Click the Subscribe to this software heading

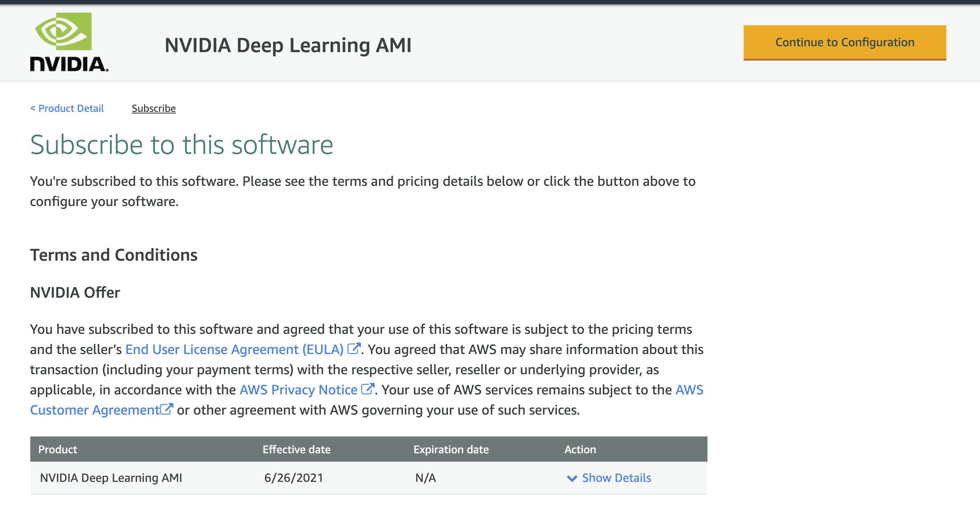[x=181, y=145]
